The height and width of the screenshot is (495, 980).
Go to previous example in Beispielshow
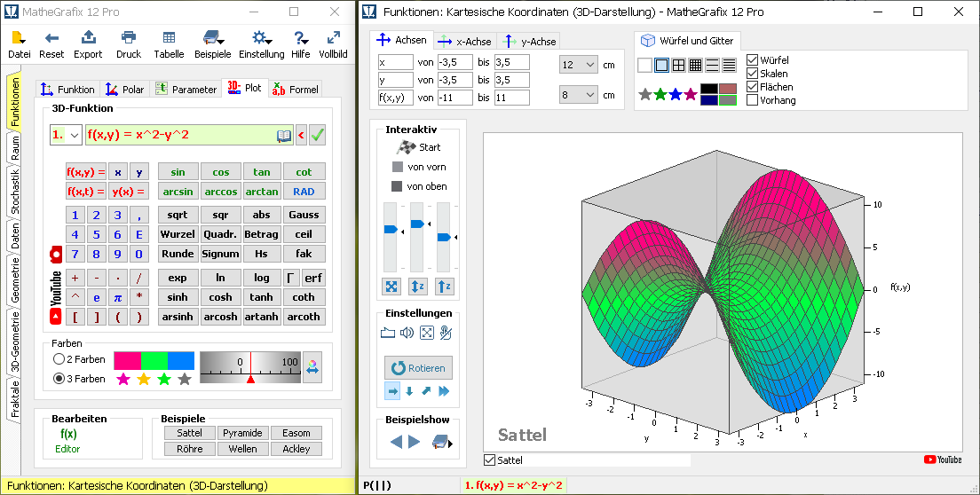click(396, 442)
